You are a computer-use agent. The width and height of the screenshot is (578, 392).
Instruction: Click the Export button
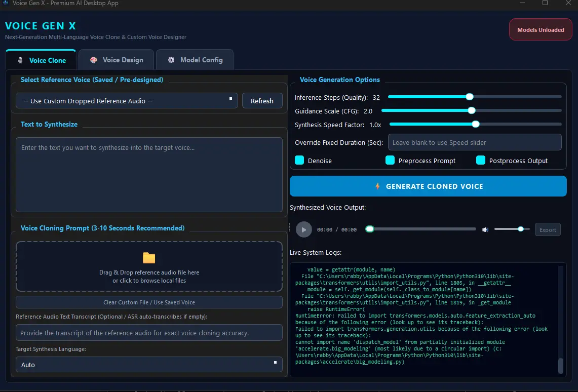(x=548, y=229)
